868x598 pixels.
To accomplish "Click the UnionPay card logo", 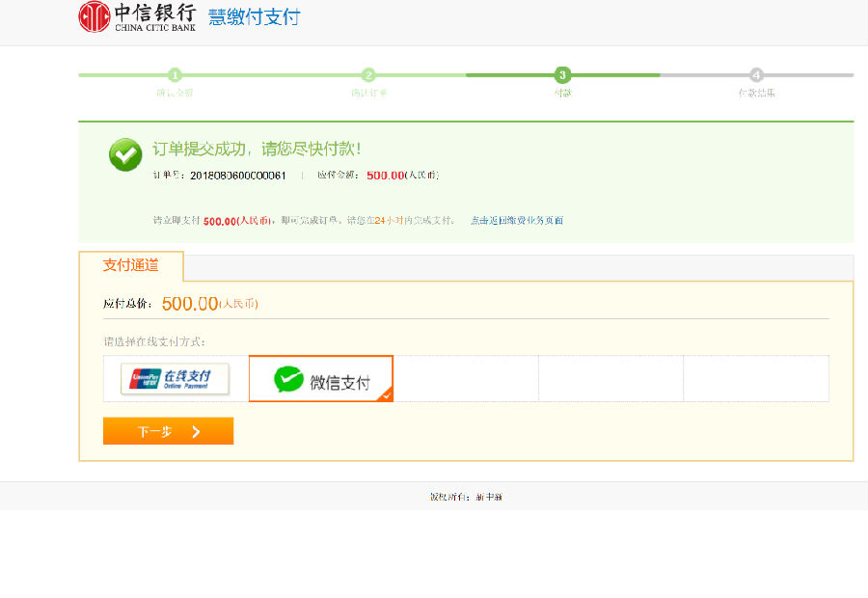I will click(x=144, y=379).
